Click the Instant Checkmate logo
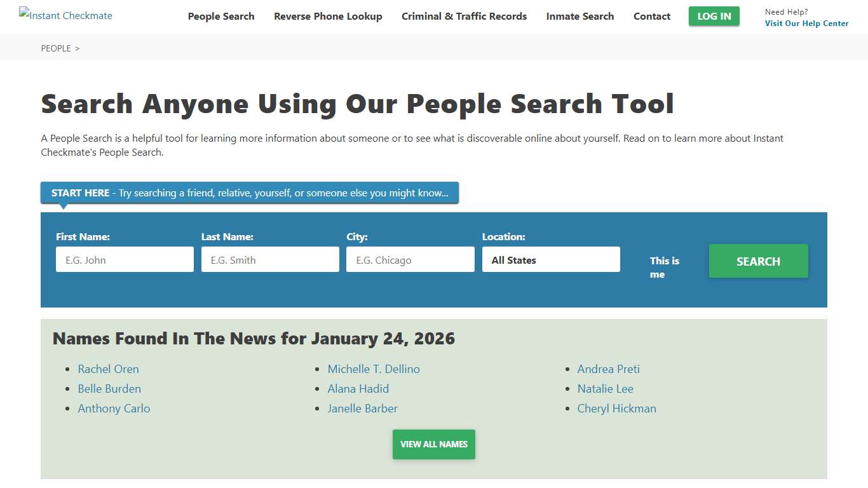Image resolution: width=868 pixels, height=488 pixels. pyautogui.click(x=65, y=15)
